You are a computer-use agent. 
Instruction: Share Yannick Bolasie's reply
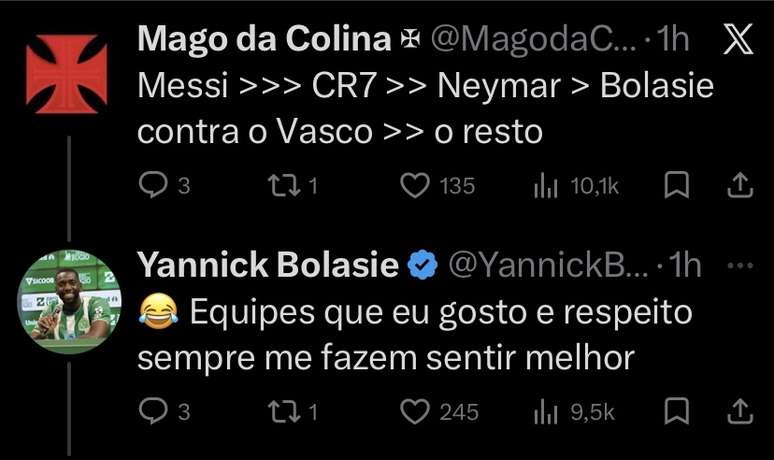coord(738,411)
